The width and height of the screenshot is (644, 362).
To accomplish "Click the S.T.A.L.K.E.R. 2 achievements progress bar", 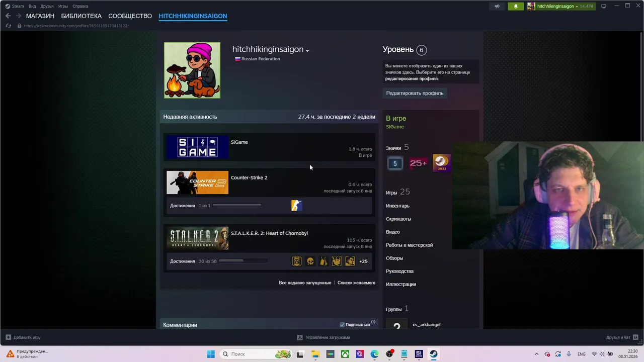I will coord(243,261).
